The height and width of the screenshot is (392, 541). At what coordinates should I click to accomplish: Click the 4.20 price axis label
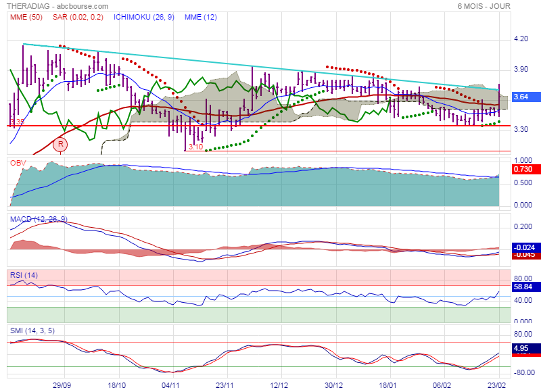pyautogui.click(x=521, y=39)
